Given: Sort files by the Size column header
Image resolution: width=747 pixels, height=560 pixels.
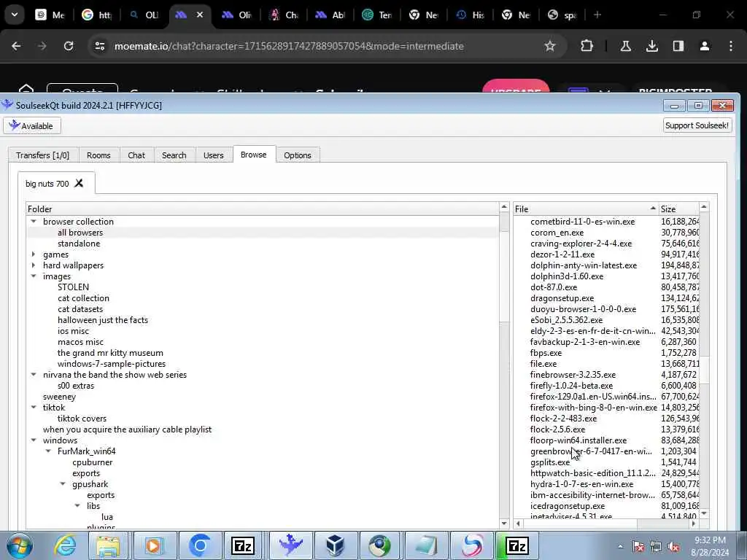Looking at the screenshot, I should pyautogui.click(x=678, y=209).
